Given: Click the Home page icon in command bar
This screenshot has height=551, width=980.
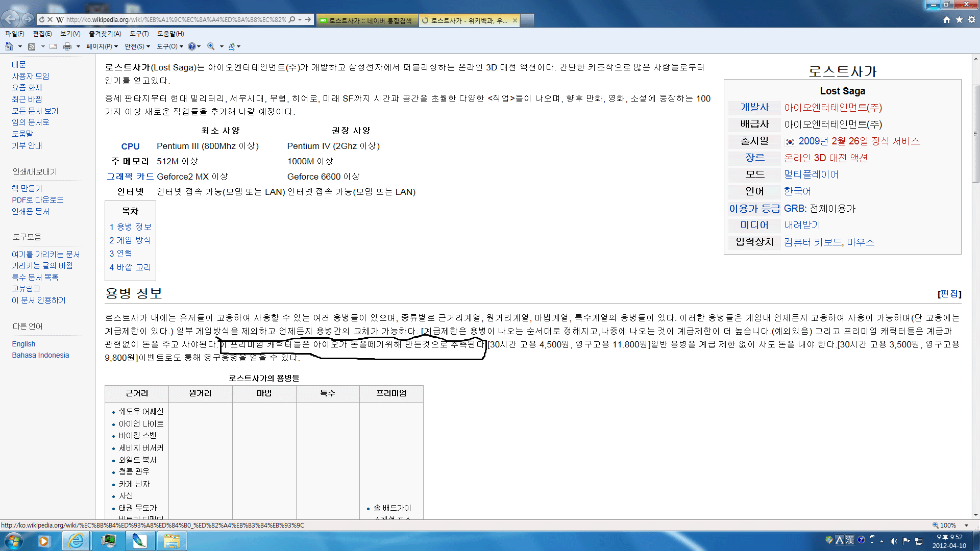Looking at the screenshot, I should coord(9,46).
